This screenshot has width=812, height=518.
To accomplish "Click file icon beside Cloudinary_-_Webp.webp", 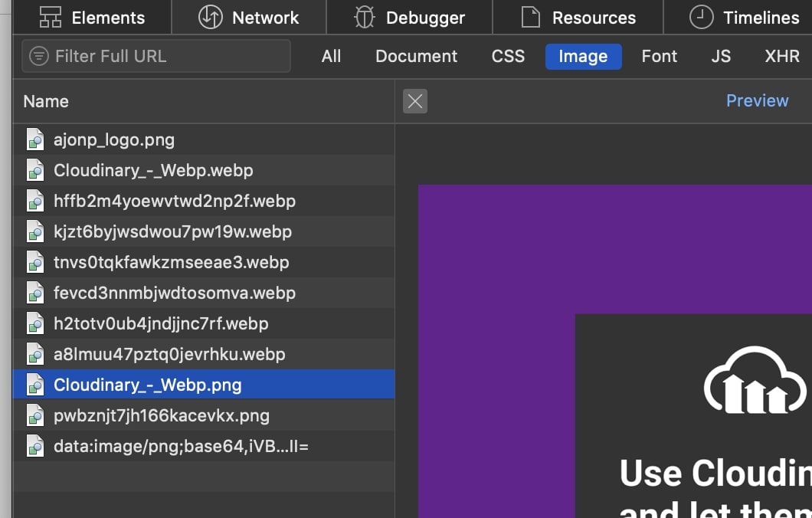I will (35, 170).
